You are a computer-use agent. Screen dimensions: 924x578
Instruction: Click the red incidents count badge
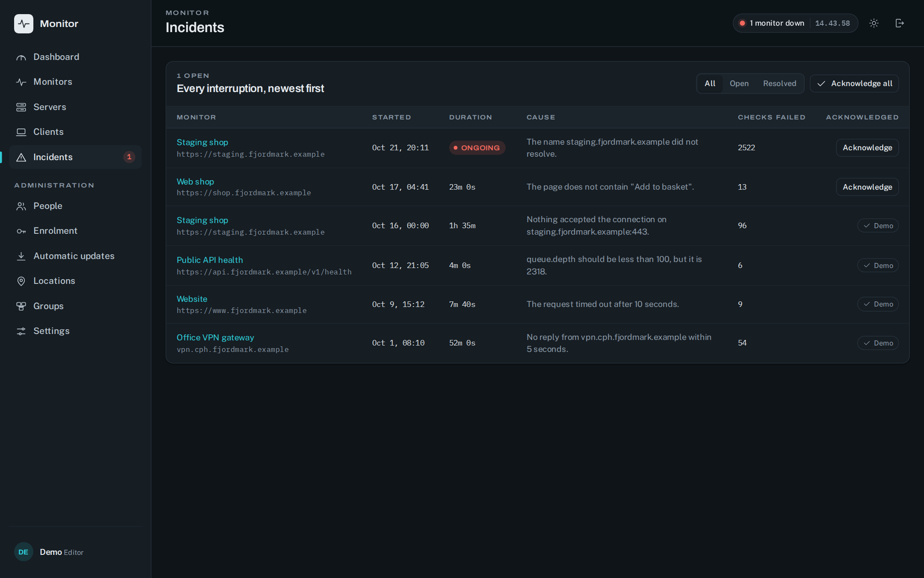coord(129,157)
